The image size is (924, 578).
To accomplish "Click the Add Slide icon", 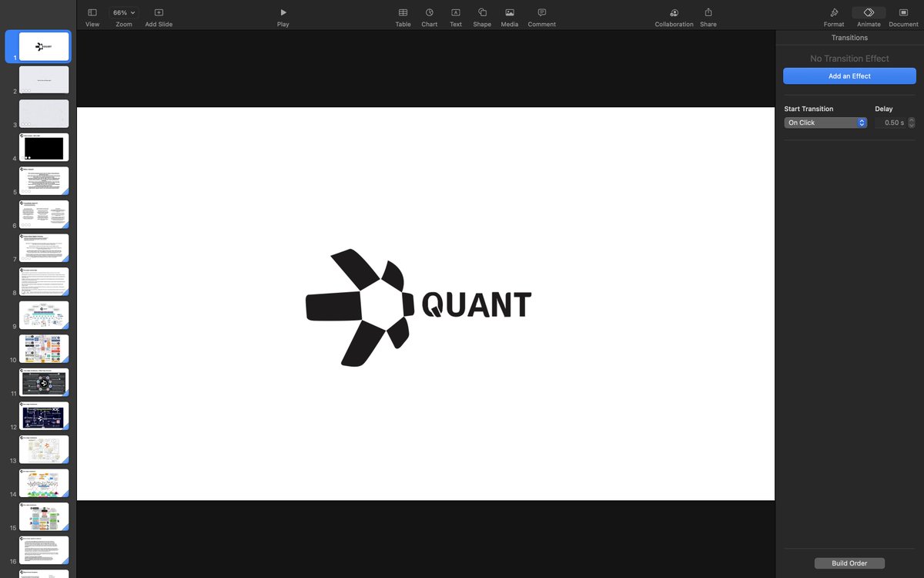I will coord(159,12).
